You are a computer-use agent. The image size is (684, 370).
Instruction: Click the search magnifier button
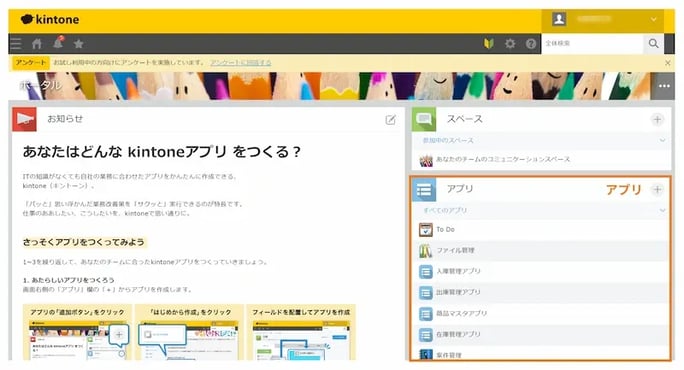tap(653, 43)
